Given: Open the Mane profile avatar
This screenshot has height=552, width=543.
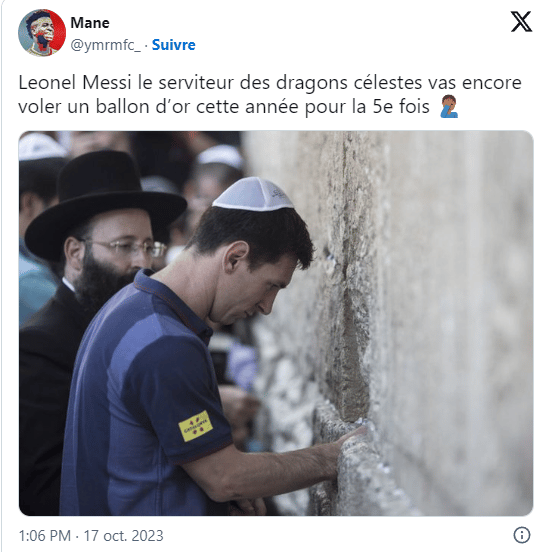Looking at the screenshot, I should point(42,33).
